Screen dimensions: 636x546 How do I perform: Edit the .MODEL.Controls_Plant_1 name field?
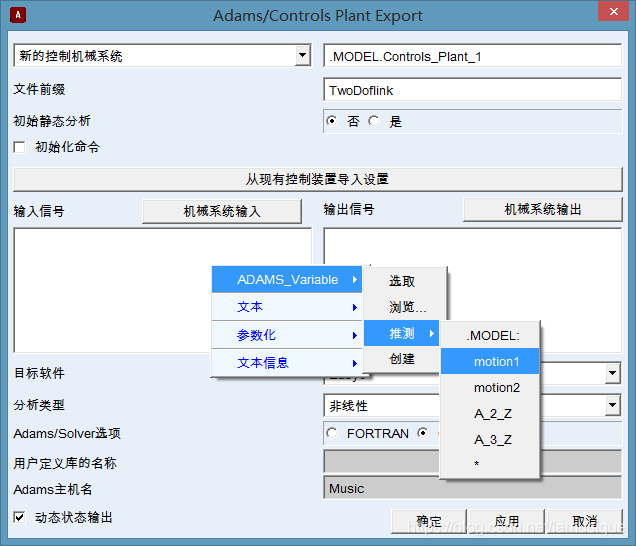(473, 56)
